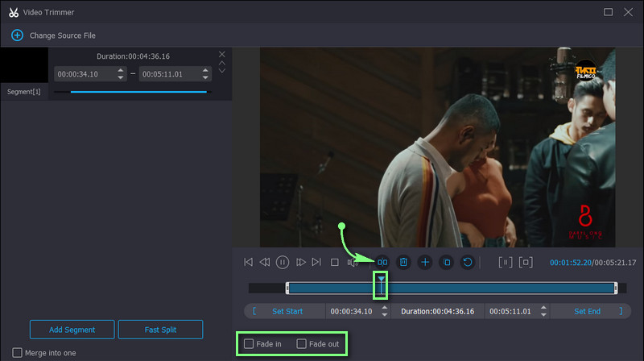
Task: Mute audio with the speaker icon
Action: point(352,262)
